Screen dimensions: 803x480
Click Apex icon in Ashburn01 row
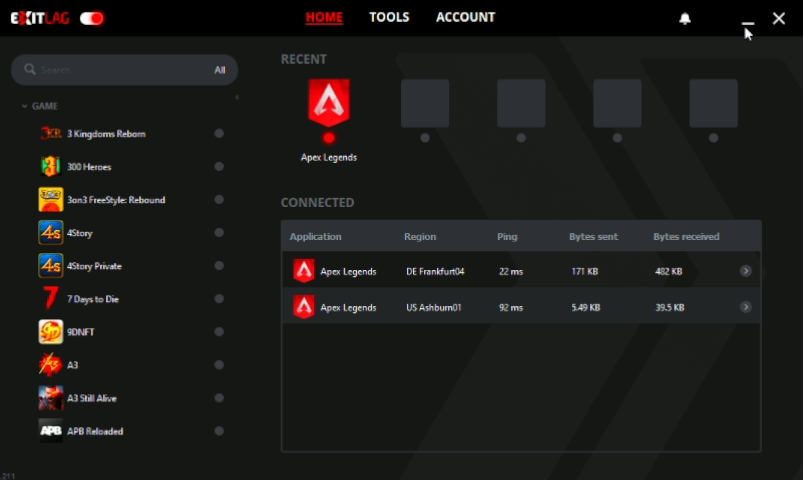[x=304, y=307]
